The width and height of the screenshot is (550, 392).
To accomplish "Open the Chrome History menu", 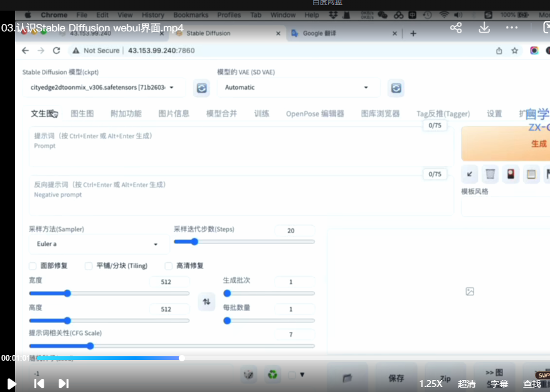I will coord(153,15).
